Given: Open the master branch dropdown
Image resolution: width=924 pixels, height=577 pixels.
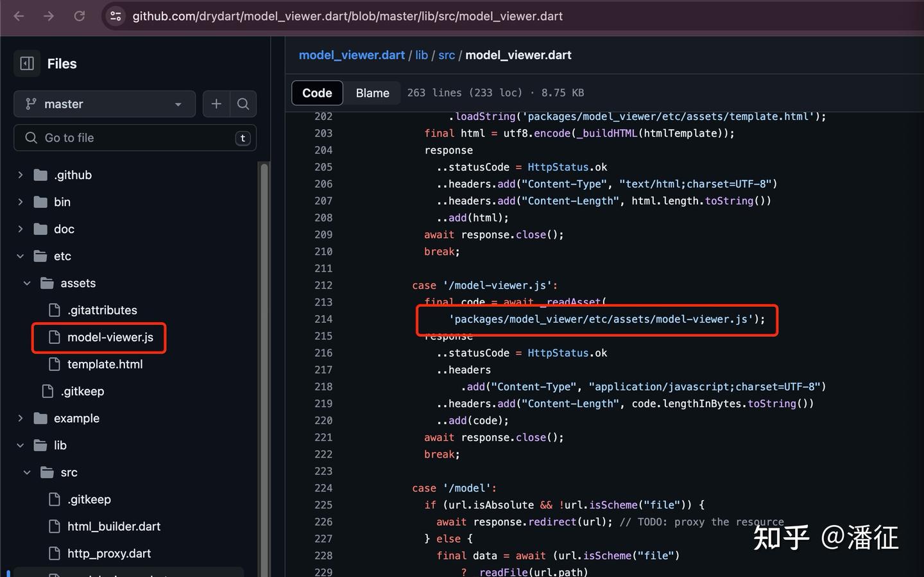Looking at the screenshot, I should click(x=104, y=104).
